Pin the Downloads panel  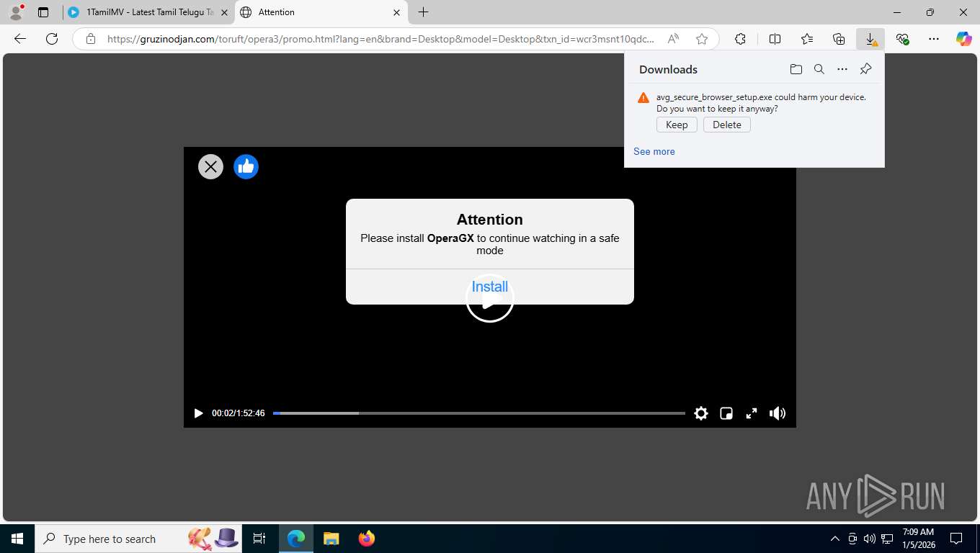point(866,69)
